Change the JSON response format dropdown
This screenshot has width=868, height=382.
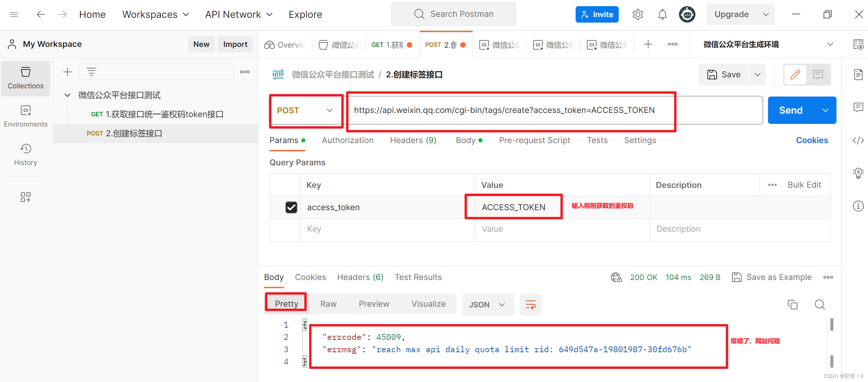point(488,304)
